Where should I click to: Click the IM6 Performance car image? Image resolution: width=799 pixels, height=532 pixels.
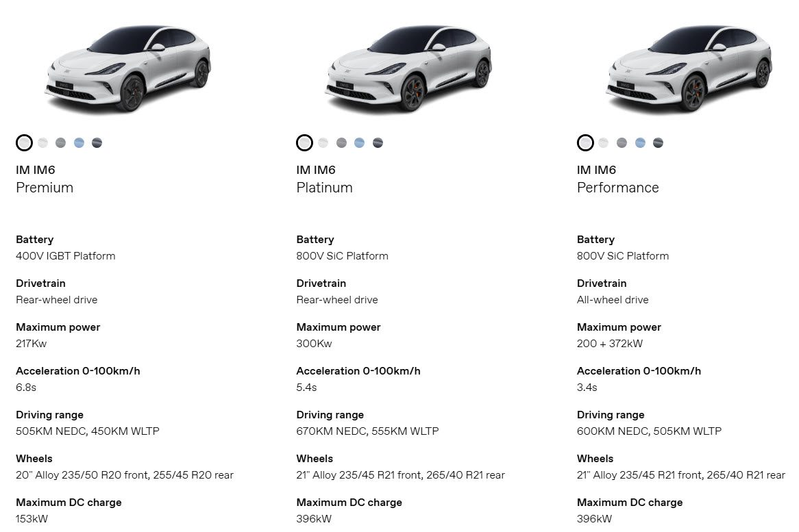click(689, 68)
